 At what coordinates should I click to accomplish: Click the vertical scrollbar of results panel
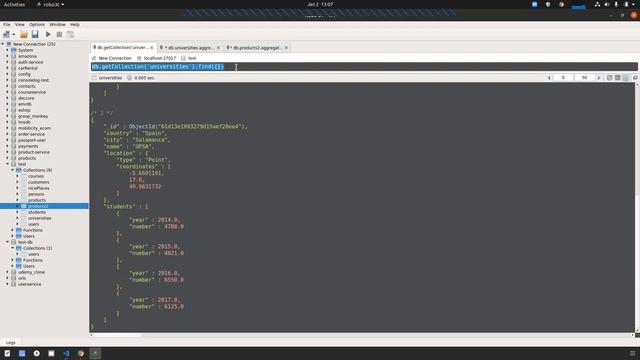(x=637, y=207)
